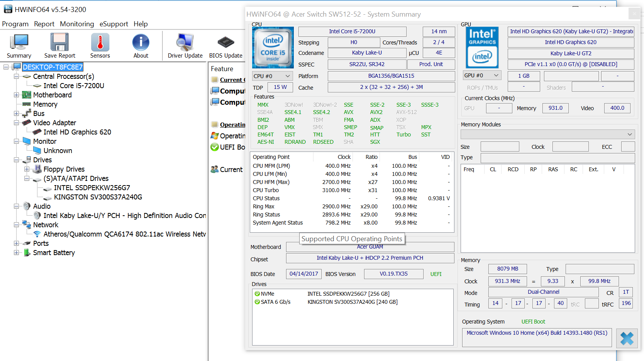
Task: Click the NVMe green check icon
Action: point(257,294)
